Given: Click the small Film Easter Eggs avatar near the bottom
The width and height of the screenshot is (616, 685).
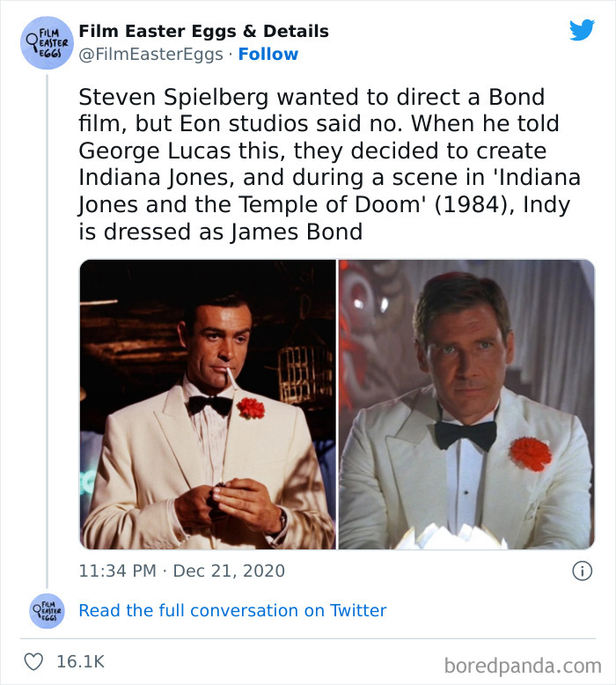Looking at the screenshot, I should pyautogui.click(x=47, y=610).
